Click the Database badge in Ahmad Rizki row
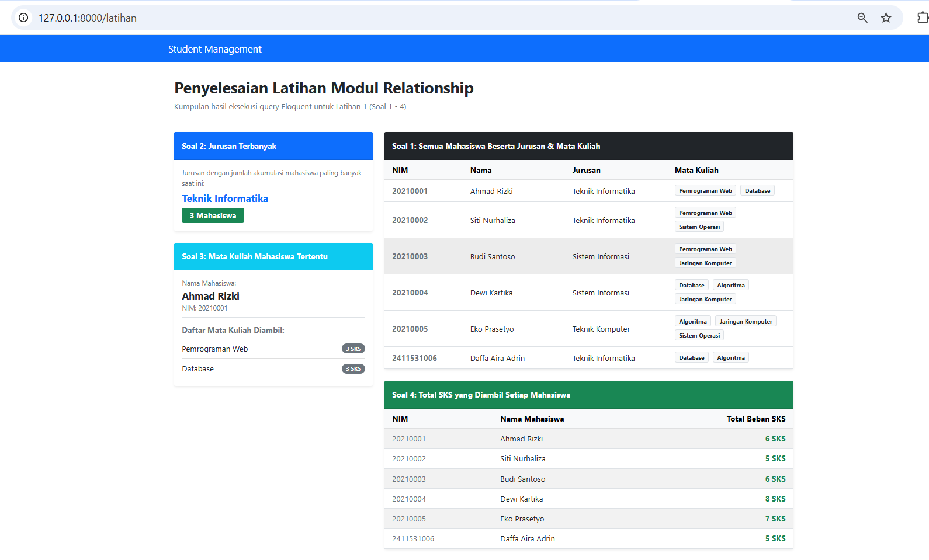The width and height of the screenshot is (929, 560). point(757,190)
